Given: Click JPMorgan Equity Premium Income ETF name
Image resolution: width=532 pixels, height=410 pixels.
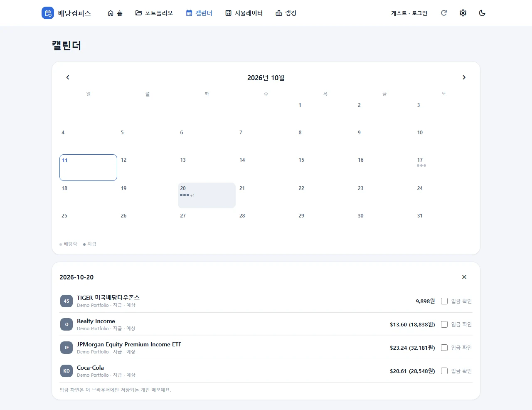Looking at the screenshot, I should (x=129, y=344).
